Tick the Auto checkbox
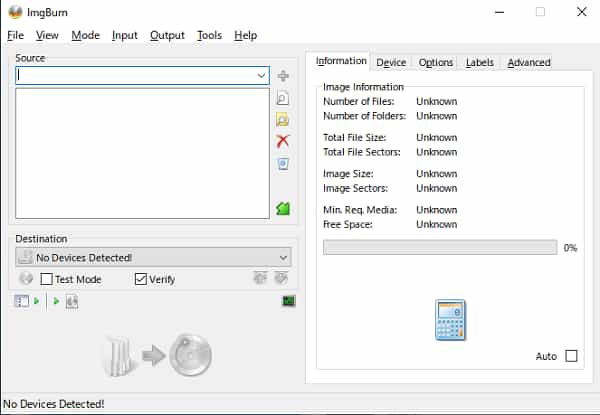This screenshot has height=415, width=600. coord(572,356)
